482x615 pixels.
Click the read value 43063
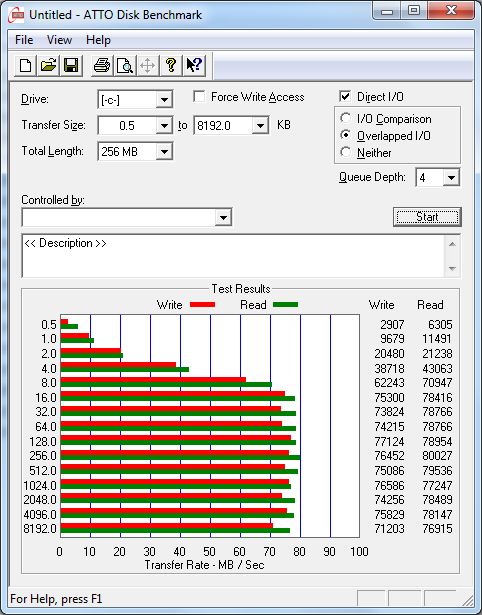pyautogui.click(x=437, y=369)
